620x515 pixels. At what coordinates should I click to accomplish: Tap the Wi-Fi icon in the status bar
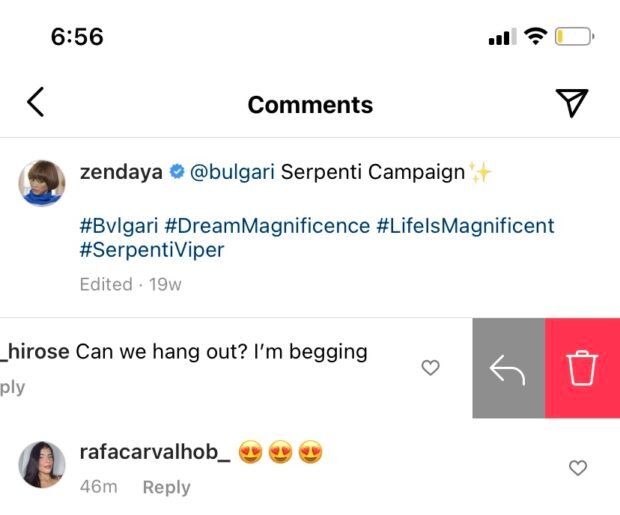(536, 38)
